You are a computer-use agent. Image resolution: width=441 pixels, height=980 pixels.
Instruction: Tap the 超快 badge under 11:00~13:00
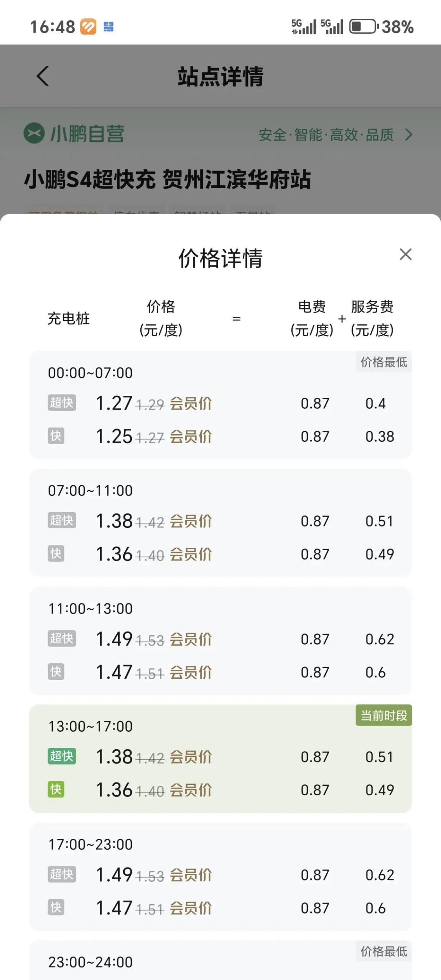click(62, 638)
